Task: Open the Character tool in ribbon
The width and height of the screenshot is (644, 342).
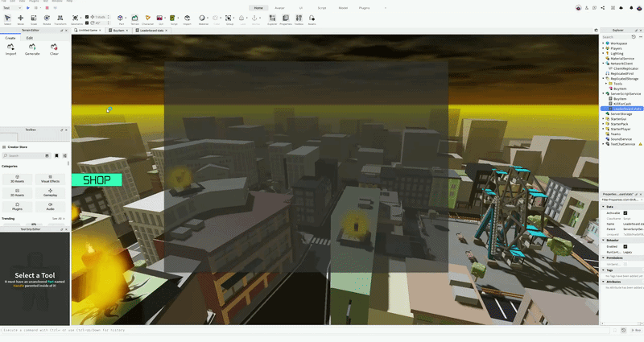Action: pyautogui.click(x=148, y=19)
